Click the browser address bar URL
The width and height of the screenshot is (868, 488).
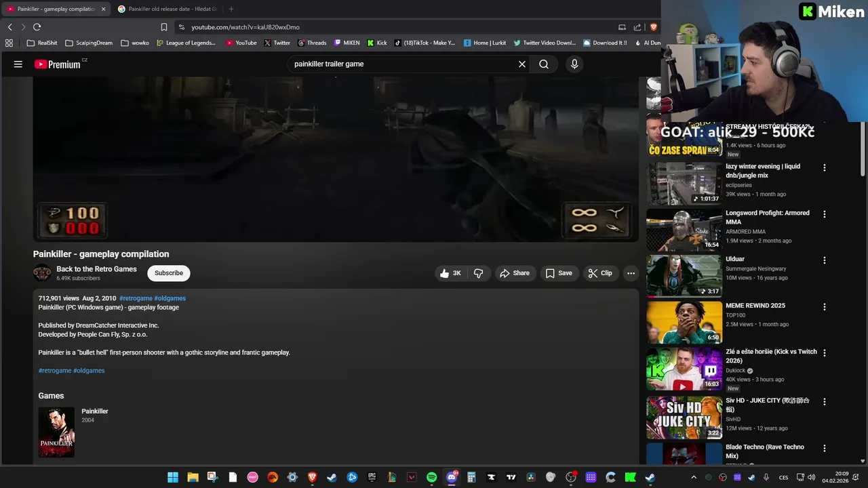click(x=245, y=27)
